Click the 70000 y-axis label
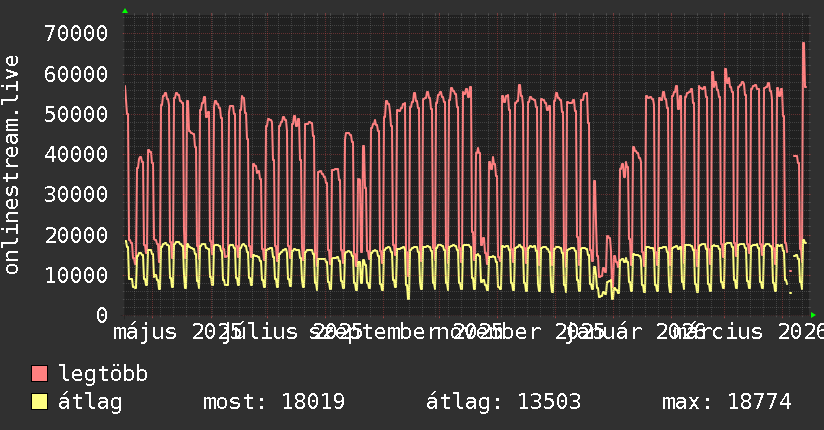824x430 pixels. coord(76,34)
